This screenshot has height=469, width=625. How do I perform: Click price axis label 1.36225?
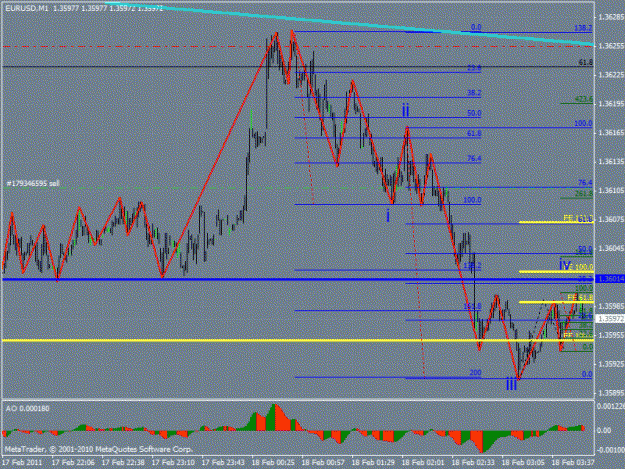(611, 75)
